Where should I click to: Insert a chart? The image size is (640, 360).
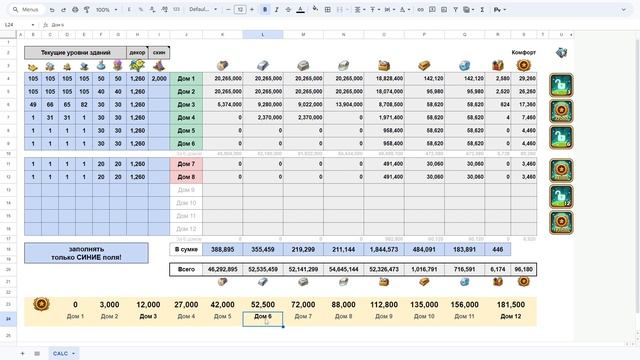coord(444,10)
